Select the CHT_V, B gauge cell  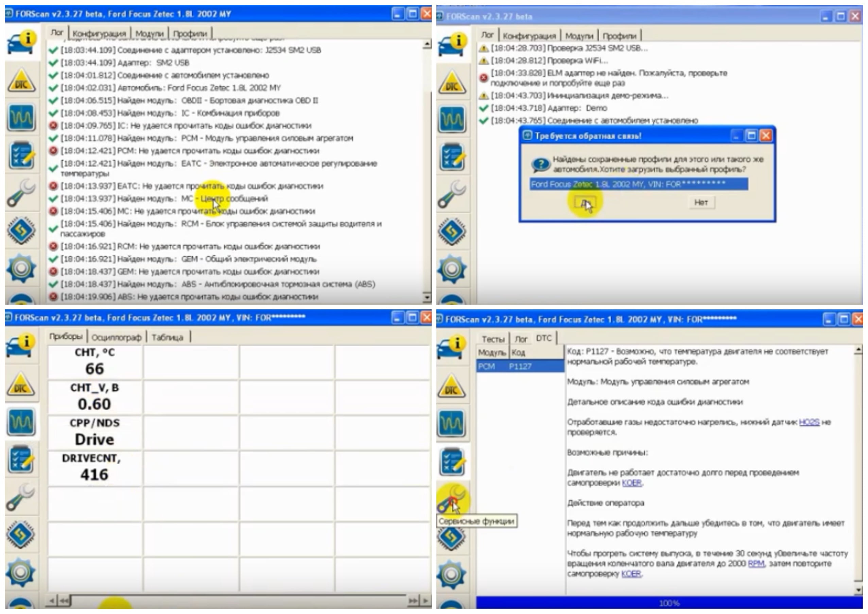pos(94,397)
